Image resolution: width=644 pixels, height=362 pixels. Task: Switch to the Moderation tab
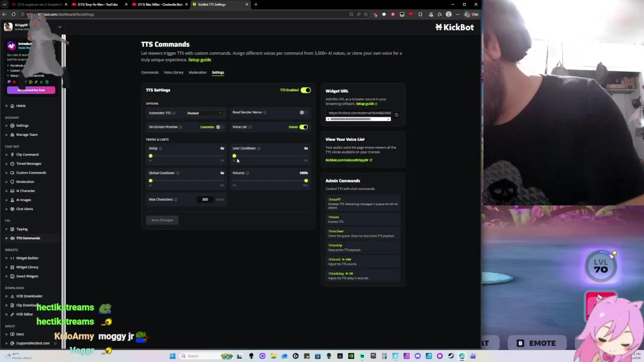tap(197, 72)
